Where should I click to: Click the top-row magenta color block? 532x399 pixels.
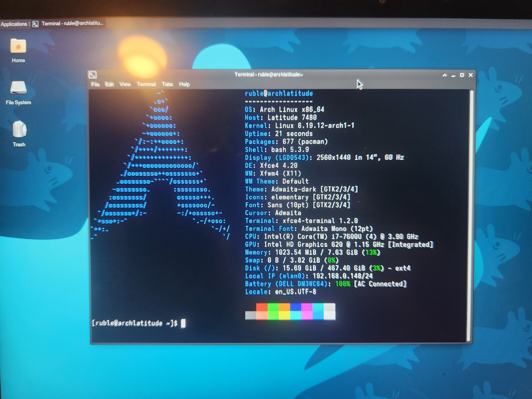coord(307,307)
